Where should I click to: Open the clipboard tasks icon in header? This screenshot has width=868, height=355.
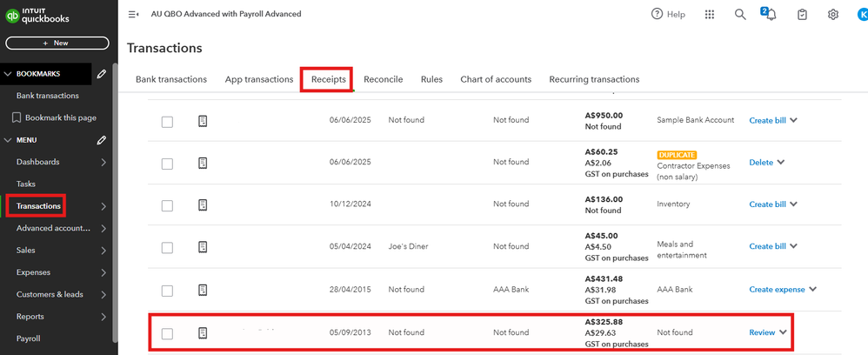[803, 15]
